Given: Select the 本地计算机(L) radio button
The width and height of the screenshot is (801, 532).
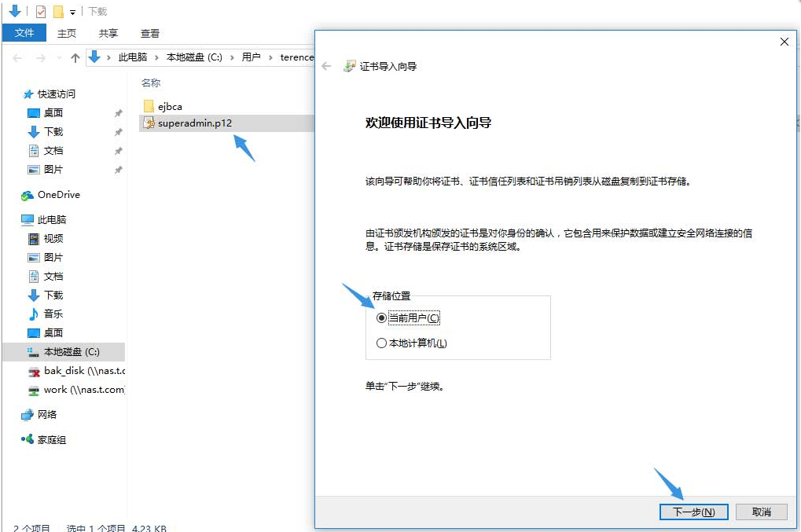Looking at the screenshot, I should [x=381, y=343].
